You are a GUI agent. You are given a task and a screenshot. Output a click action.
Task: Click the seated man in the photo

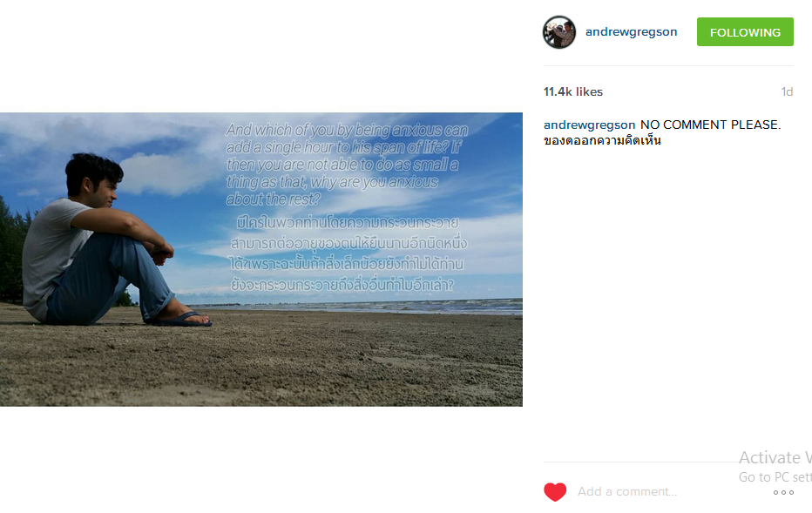click(x=104, y=240)
